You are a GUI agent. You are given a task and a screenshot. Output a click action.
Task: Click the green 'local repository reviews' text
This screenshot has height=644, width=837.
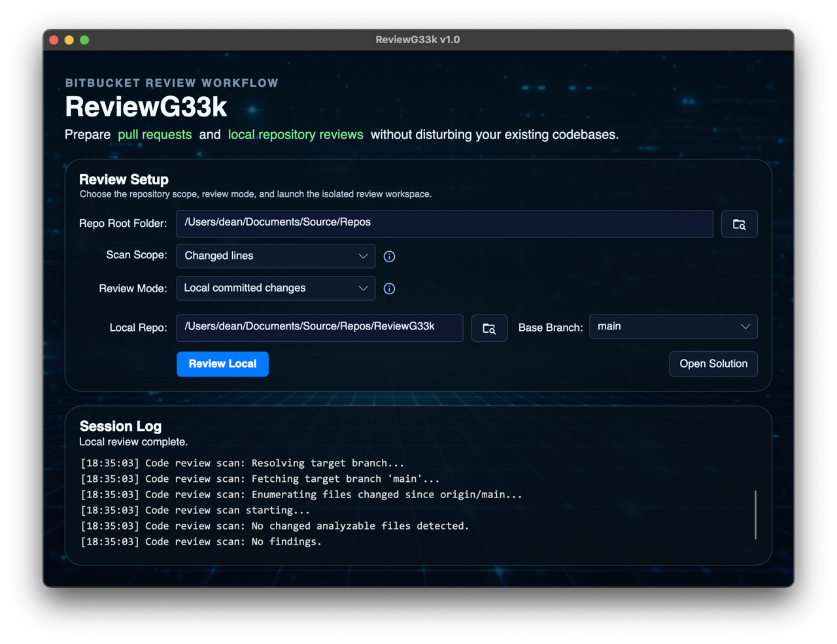(296, 135)
